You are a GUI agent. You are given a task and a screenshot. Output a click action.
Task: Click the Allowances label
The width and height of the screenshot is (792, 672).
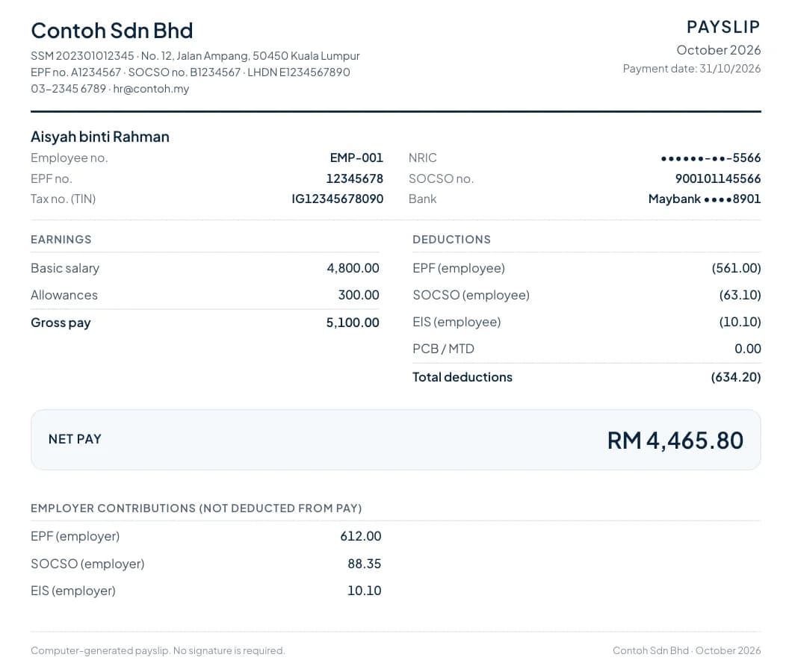point(64,295)
